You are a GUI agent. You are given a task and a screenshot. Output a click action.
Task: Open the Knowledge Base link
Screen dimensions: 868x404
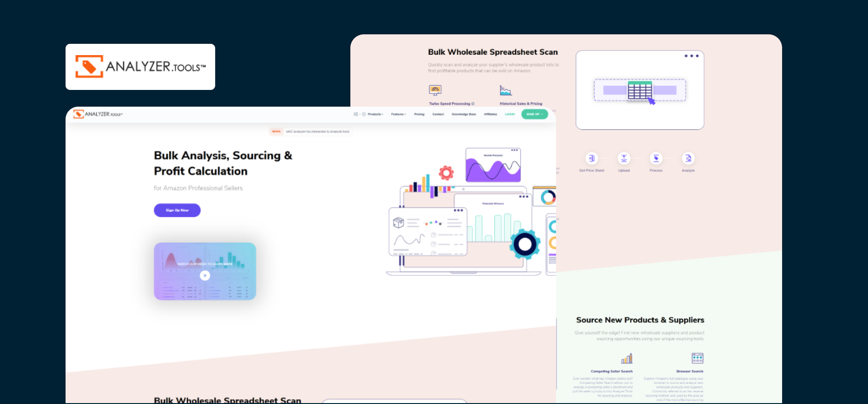point(464,114)
